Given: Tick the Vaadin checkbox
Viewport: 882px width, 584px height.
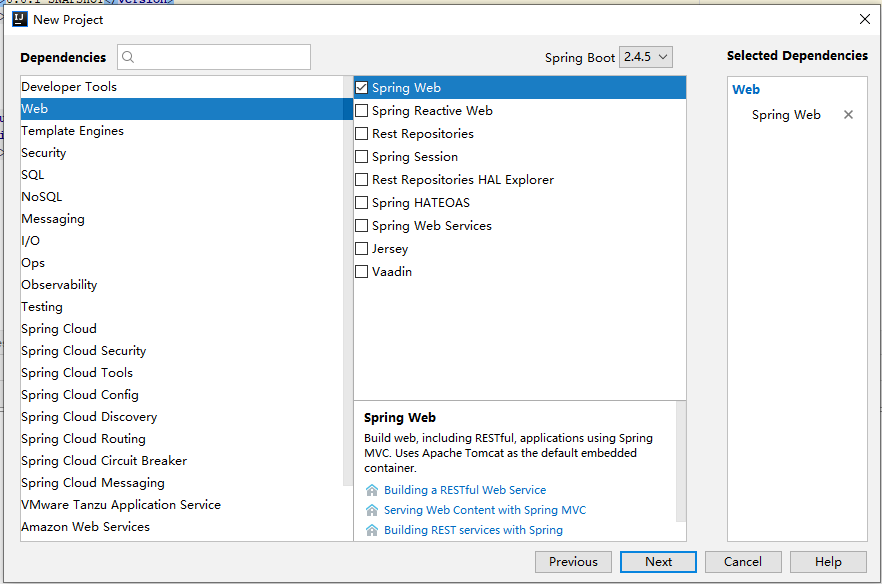Looking at the screenshot, I should pyautogui.click(x=362, y=272).
